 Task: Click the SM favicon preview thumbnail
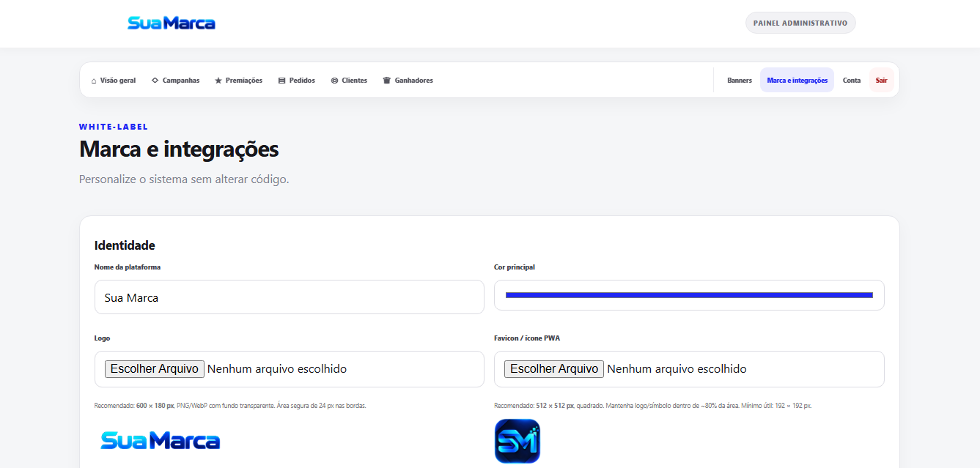click(x=517, y=441)
